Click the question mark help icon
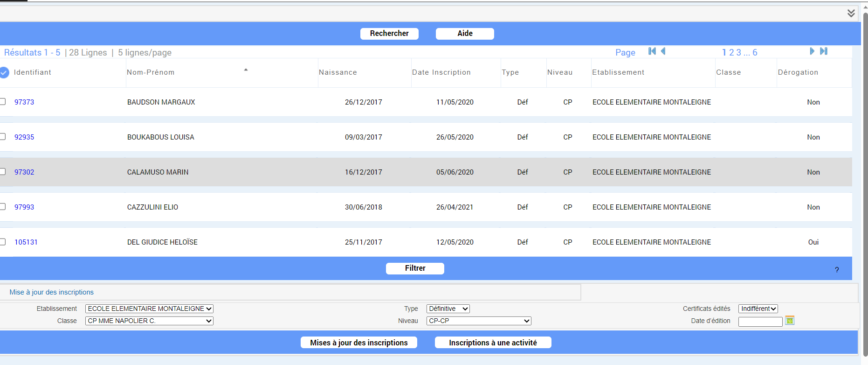 pyautogui.click(x=837, y=270)
